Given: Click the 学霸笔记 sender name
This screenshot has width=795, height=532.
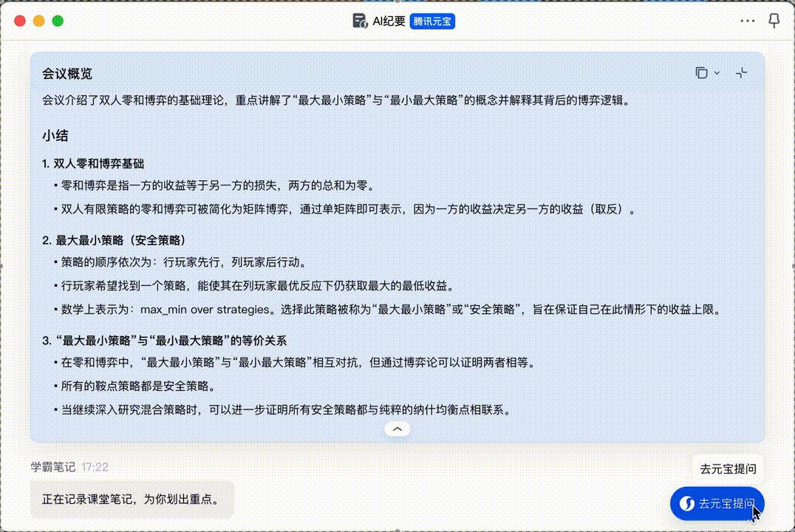Looking at the screenshot, I should coord(53,467).
